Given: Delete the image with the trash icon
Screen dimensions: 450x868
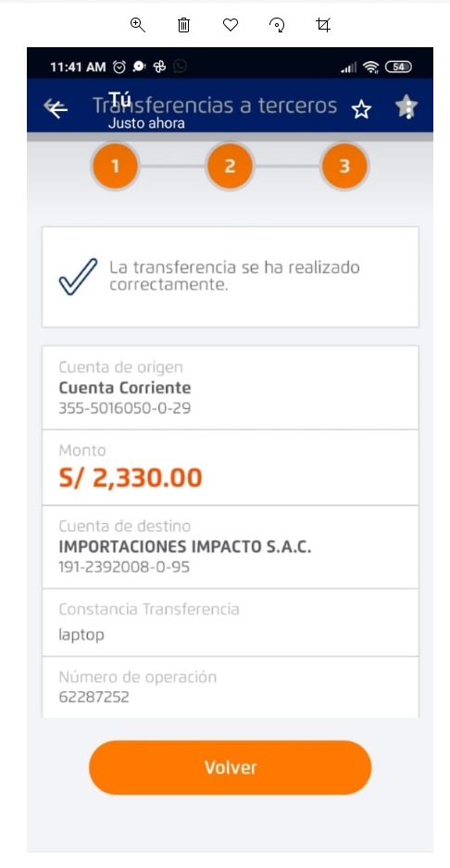Looking at the screenshot, I should click(x=184, y=25).
